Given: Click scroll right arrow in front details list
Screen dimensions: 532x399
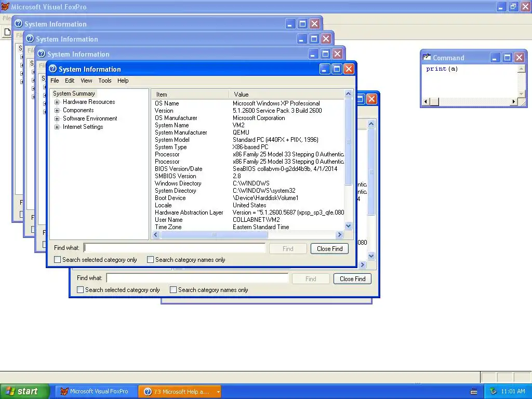Looking at the screenshot, I should point(339,234).
